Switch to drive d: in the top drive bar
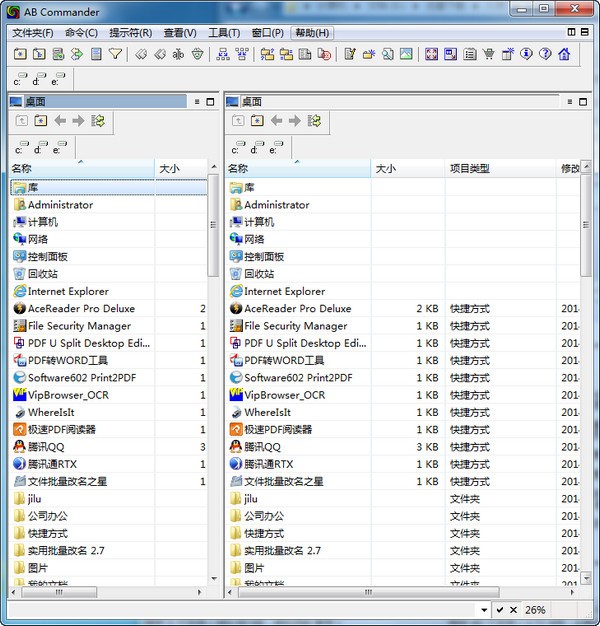 click(39, 78)
